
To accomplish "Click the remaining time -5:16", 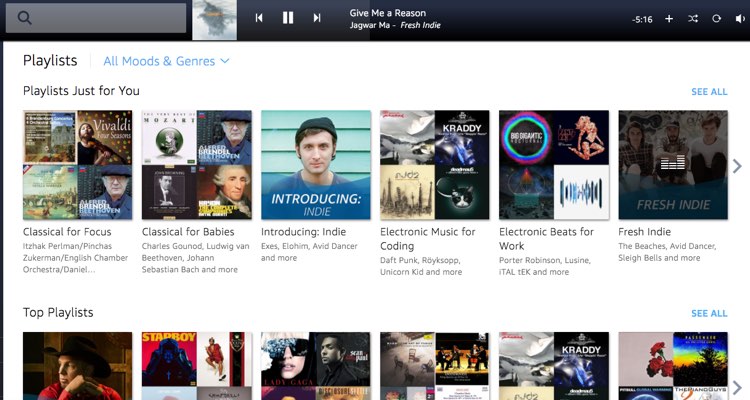I will point(642,20).
